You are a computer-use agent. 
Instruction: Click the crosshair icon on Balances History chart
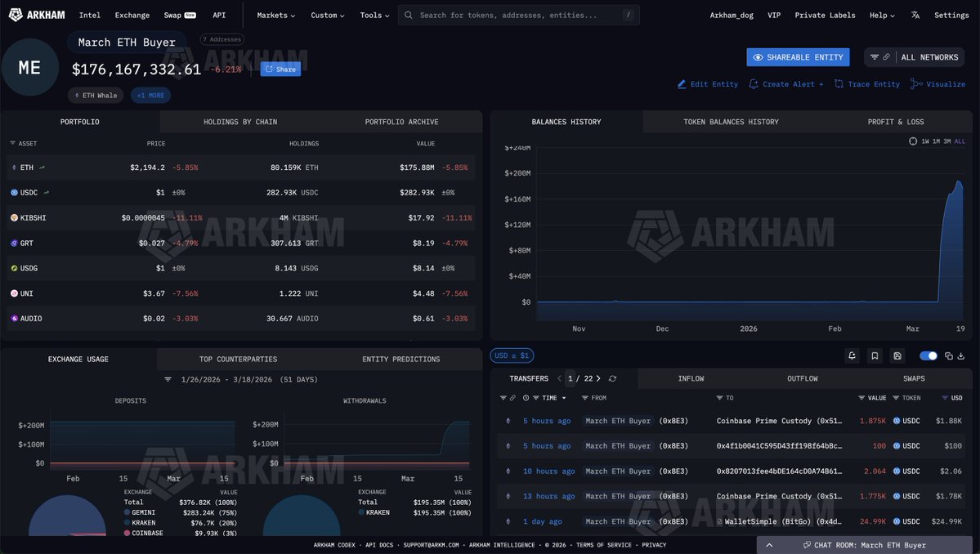[912, 141]
